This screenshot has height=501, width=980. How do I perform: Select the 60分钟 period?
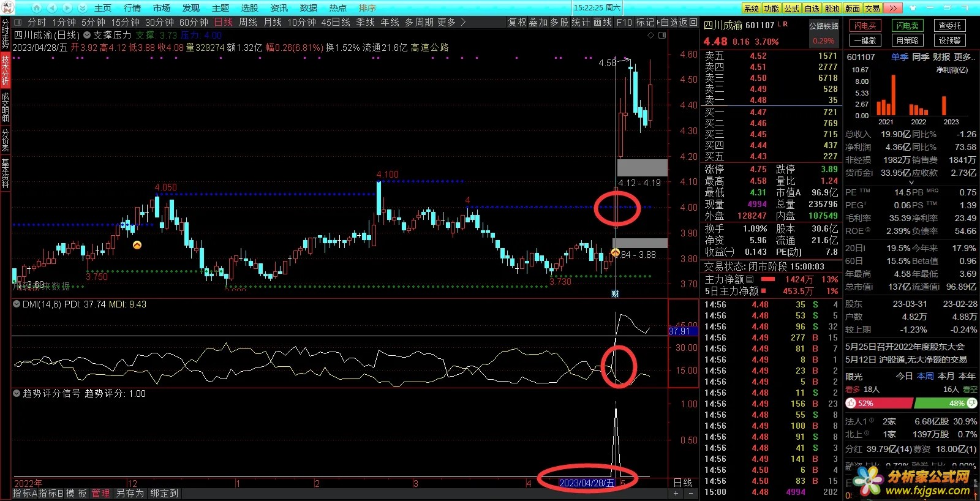pyautogui.click(x=194, y=22)
